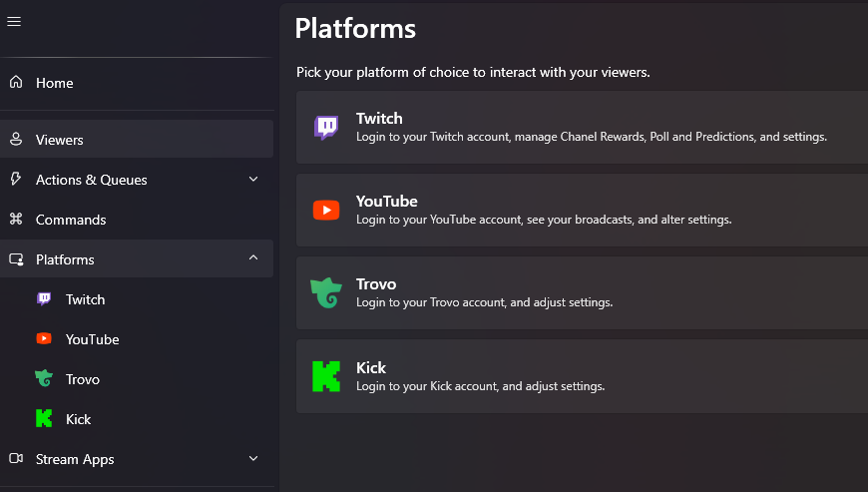Open the Trovo platform card title
This screenshot has width=868, height=492.
coord(376,283)
